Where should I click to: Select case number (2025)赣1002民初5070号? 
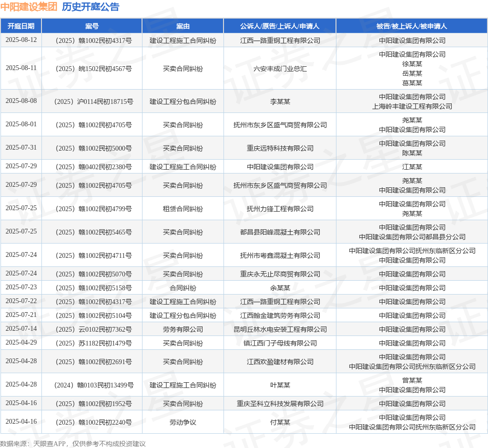tap(93, 274)
